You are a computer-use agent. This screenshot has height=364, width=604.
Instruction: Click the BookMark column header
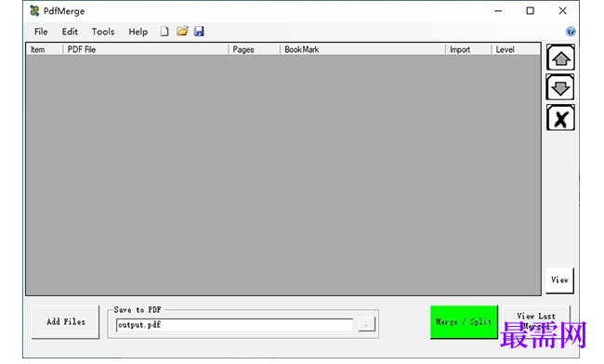pyautogui.click(x=362, y=49)
